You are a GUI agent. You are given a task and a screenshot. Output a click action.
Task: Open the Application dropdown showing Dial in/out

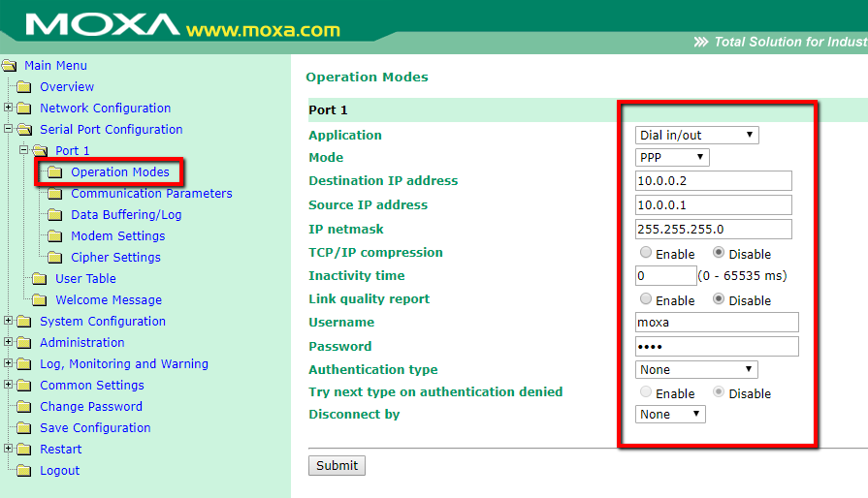click(x=696, y=136)
